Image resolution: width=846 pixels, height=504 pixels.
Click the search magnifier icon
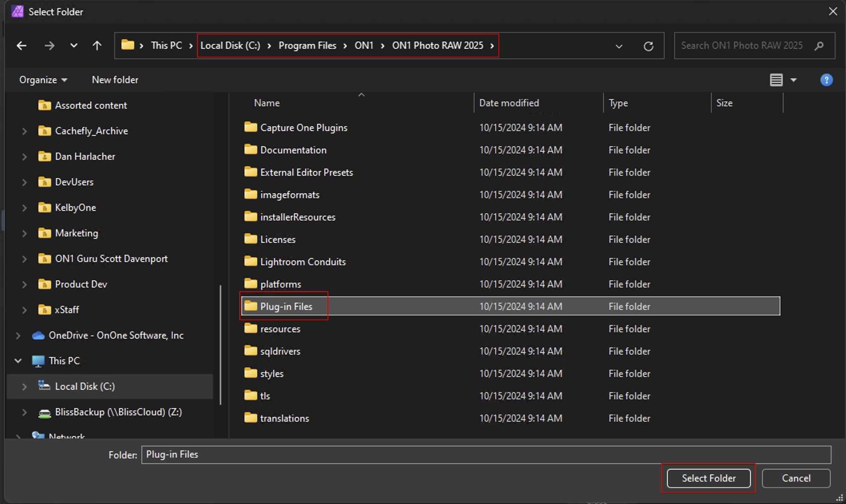pyautogui.click(x=819, y=46)
